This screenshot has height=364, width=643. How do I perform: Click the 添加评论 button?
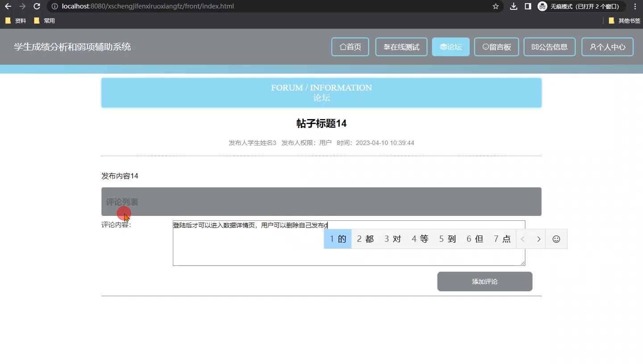[484, 281]
